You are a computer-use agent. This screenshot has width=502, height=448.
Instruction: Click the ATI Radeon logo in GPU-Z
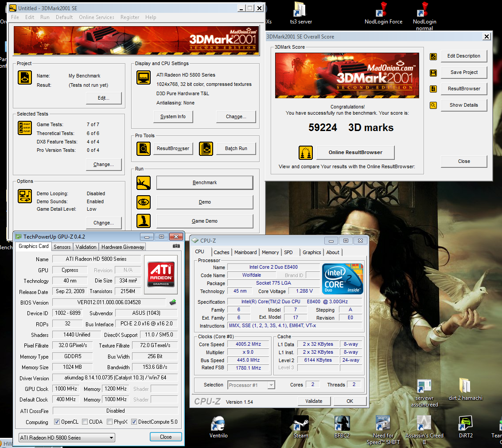161,274
